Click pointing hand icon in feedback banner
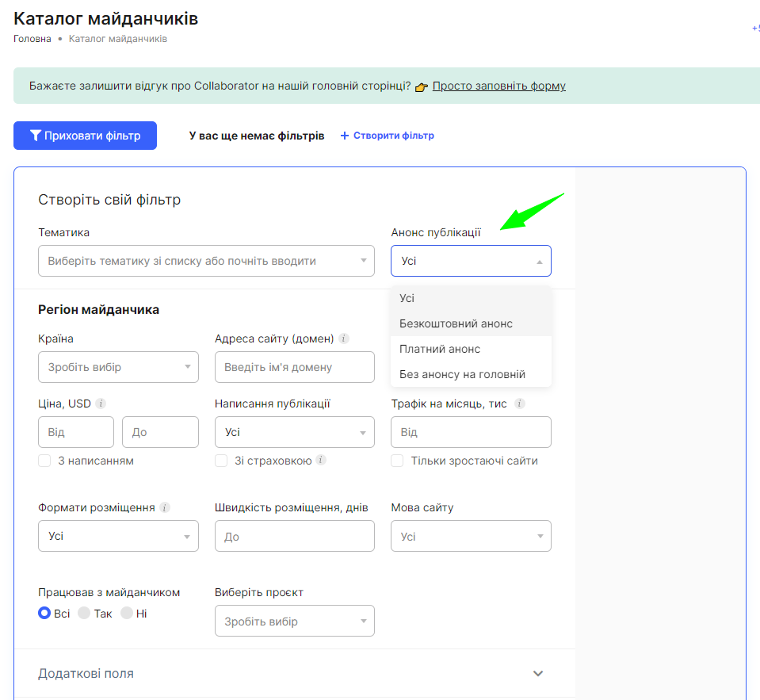This screenshot has width=760, height=700. (x=421, y=86)
